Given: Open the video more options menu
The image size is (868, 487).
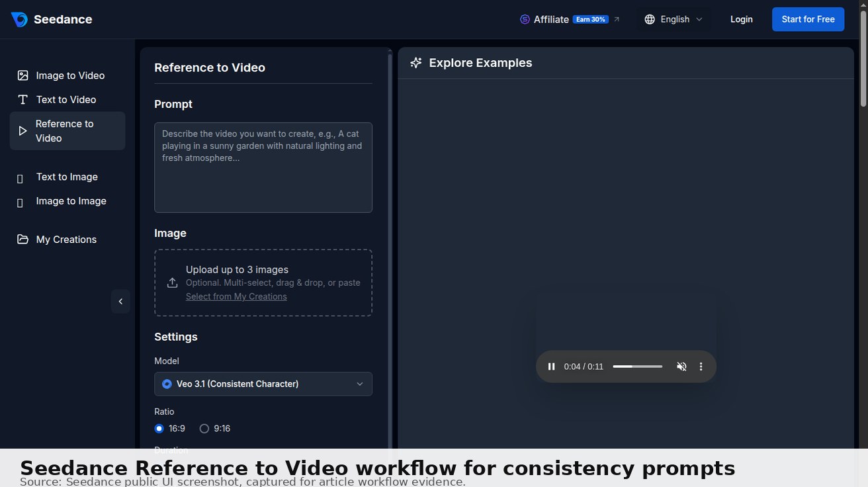Looking at the screenshot, I should click(701, 367).
